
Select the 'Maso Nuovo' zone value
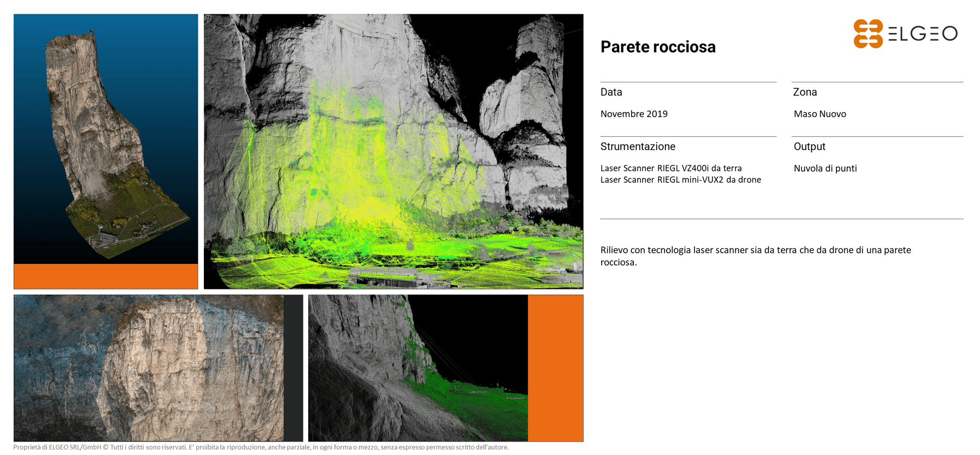[x=819, y=114]
